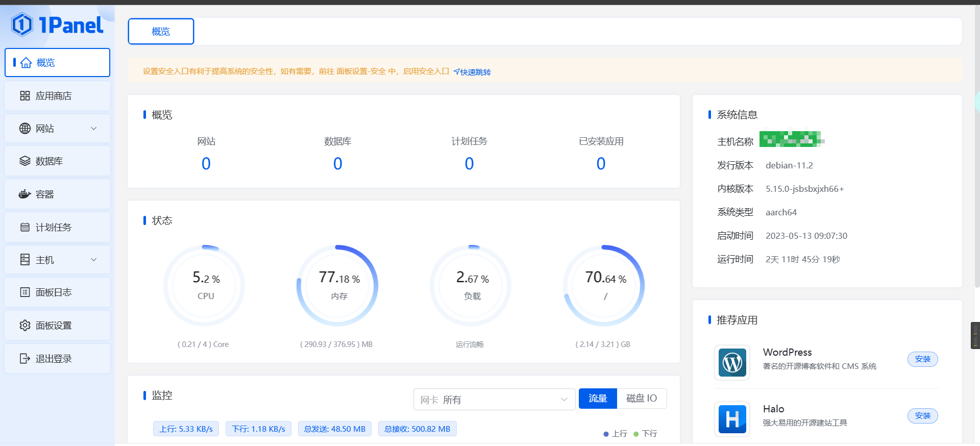Click the aarch64 system type
The width and height of the screenshot is (980, 446).
[781, 212]
